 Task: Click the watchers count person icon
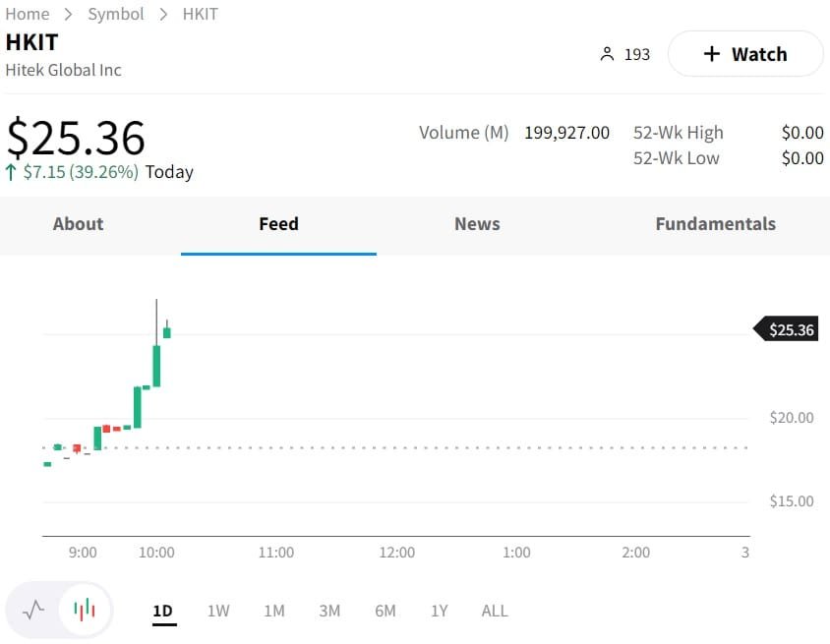coord(607,54)
